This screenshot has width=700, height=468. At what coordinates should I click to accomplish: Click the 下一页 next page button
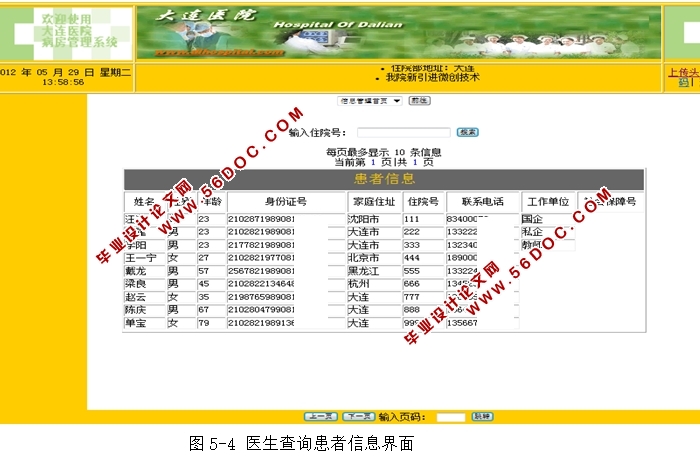[358, 417]
